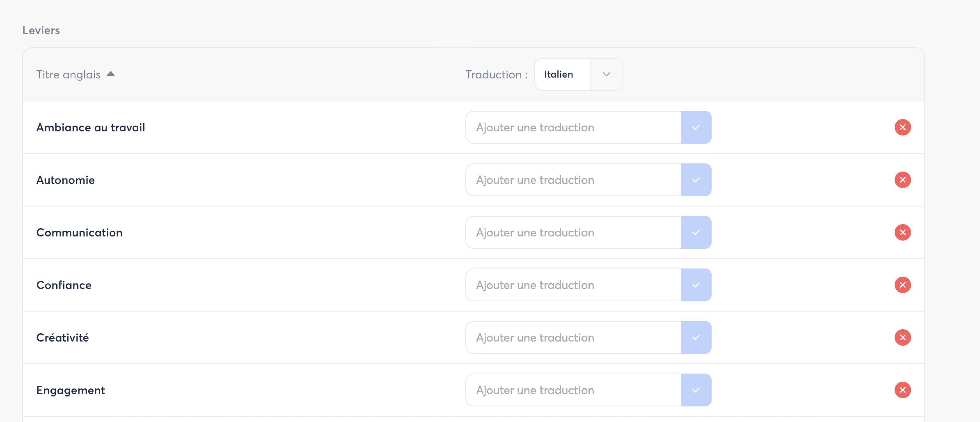Click the Communication translation text box
The height and width of the screenshot is (422, 980).
pyautogui.click(x=573, y=232)
